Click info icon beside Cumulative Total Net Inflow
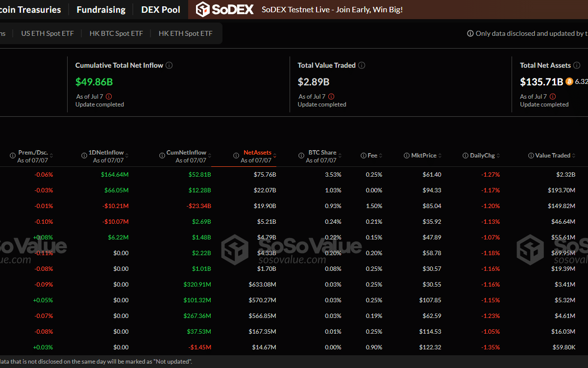Viewport: 588px width, 368px height. tap(169, 65)
